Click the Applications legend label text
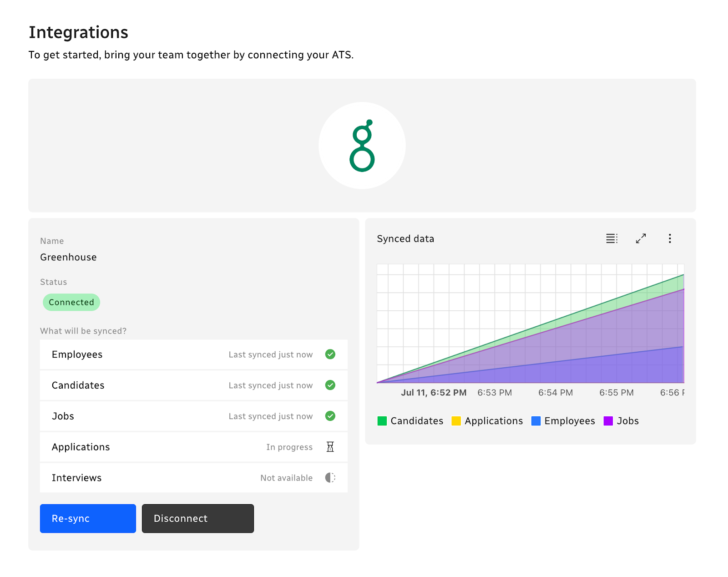The width and height of the screenshot is (728, 577). click(494, 421)
